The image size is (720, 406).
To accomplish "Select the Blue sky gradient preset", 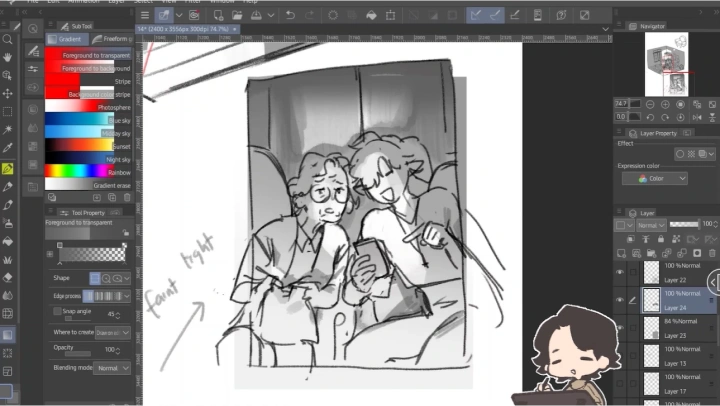I will pos(88,120).
